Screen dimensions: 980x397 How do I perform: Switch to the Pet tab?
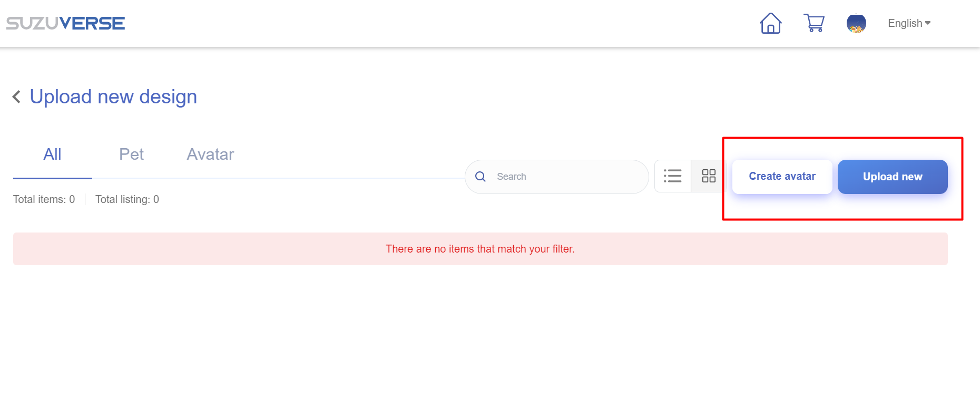pyautogui.click(x=131, y=154)
